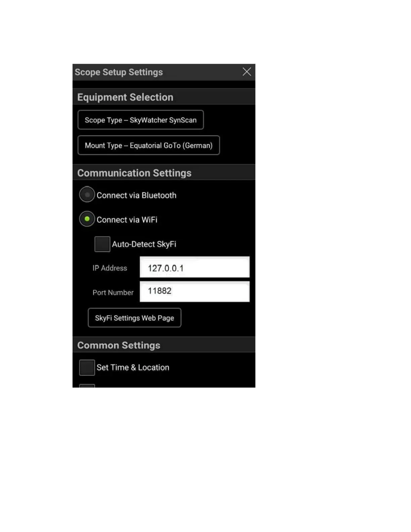Screen dimensions: 411x532
Task: Tap the Set Time & Location label
Action: (x=133, y=367)
